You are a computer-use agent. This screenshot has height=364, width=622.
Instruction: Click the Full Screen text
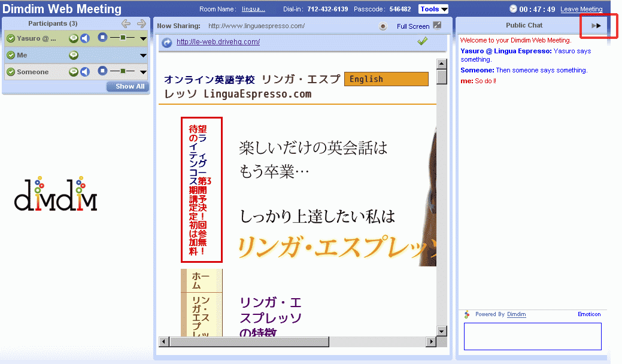413,26
